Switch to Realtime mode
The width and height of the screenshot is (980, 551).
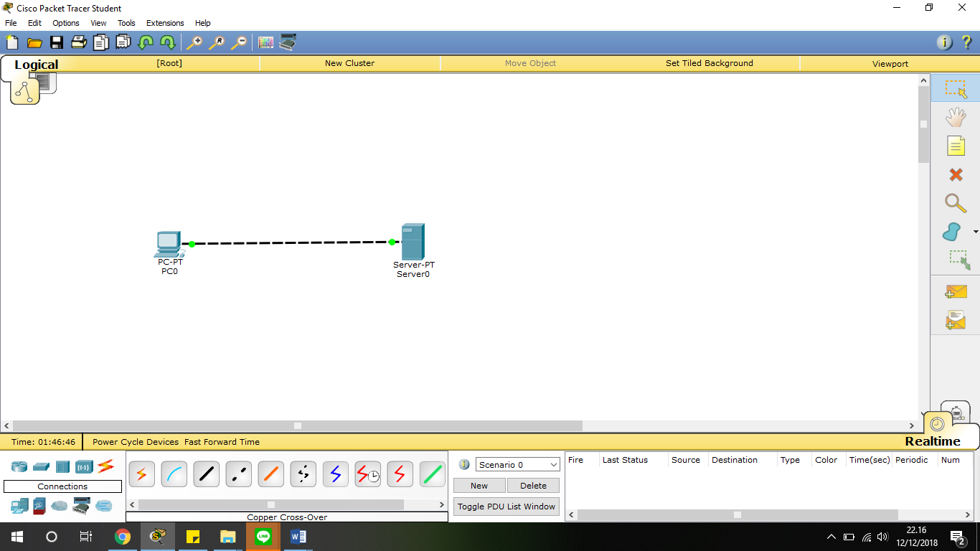pyautogui.click(x=933, y=441)
